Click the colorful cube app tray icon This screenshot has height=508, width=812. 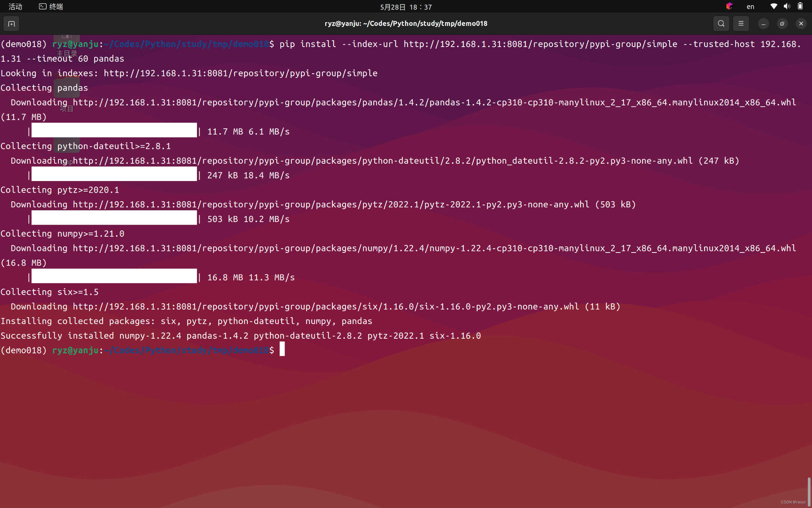point(729,6)
